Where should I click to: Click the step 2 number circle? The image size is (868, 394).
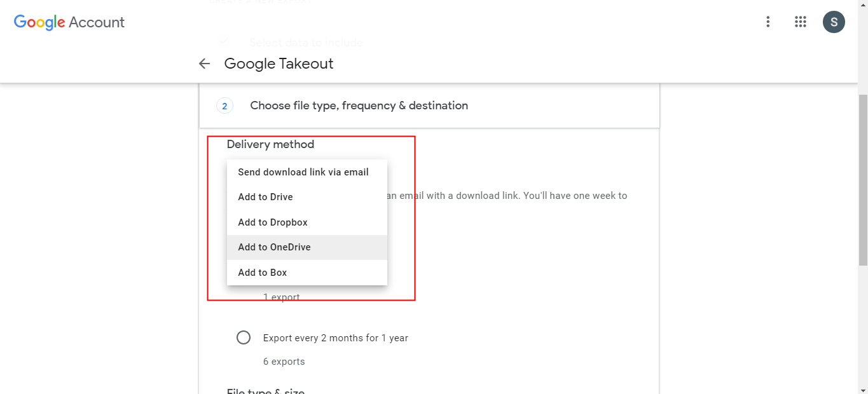click(224, 106)
